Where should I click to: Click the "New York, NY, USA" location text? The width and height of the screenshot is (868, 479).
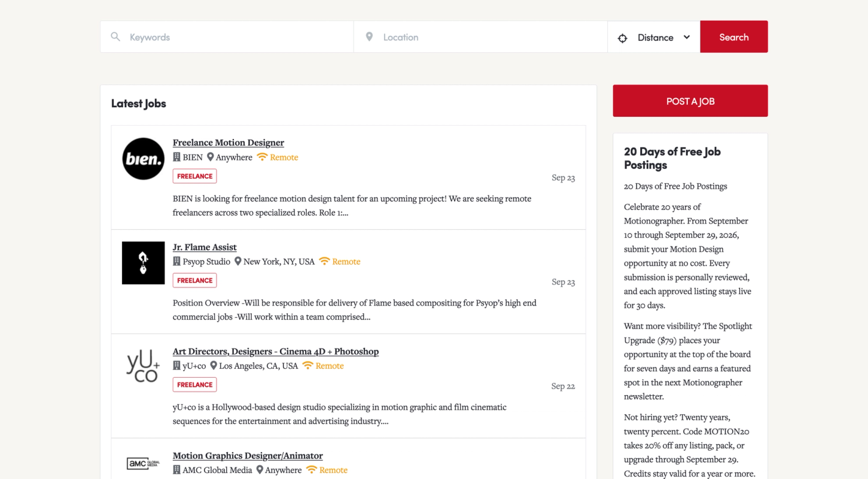(279, 262)
